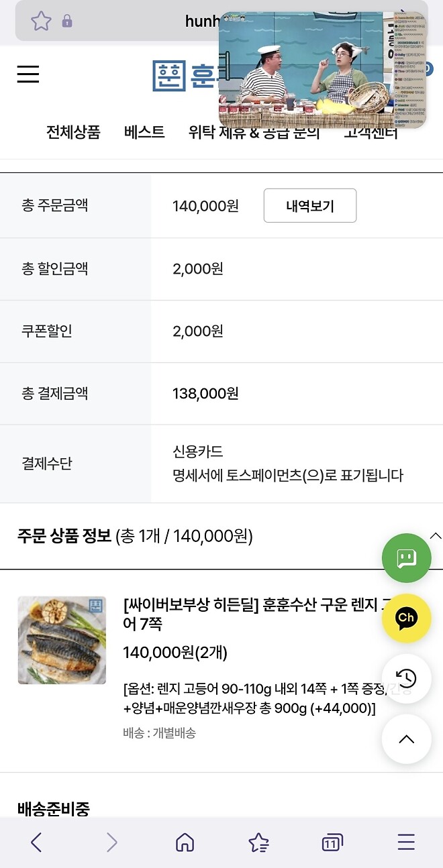Open the browser menu with three lines

tap(405, 842)
